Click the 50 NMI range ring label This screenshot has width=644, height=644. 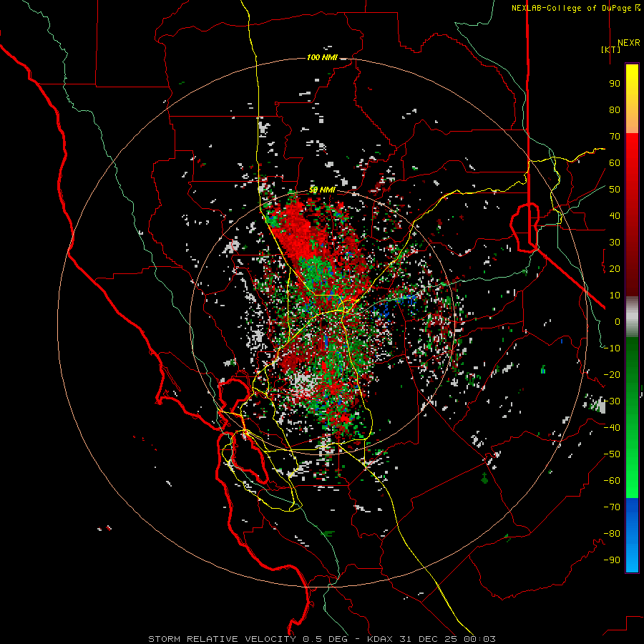pyautogui.click(x=322, y=190)
